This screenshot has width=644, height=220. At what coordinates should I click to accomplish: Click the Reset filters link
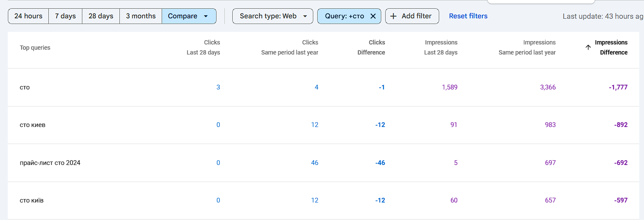468,16
